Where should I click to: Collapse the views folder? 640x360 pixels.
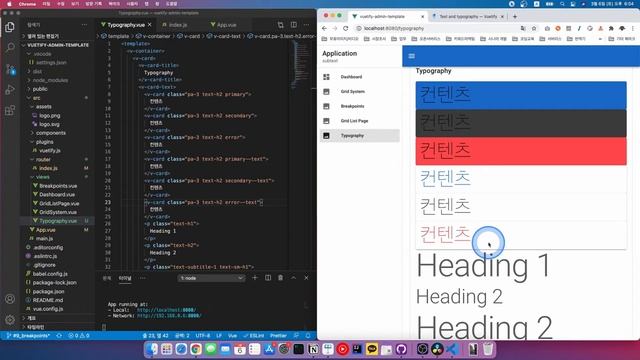42,177
